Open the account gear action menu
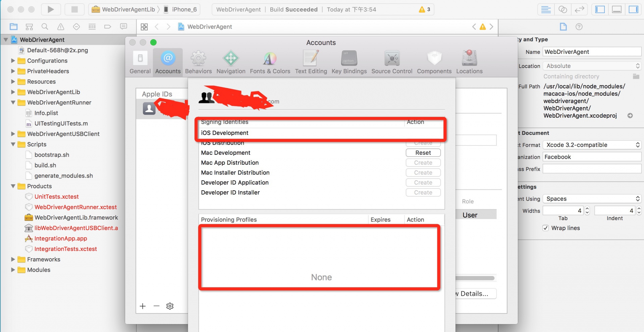This screenshot has width=644, height=332. pos(170,306)
